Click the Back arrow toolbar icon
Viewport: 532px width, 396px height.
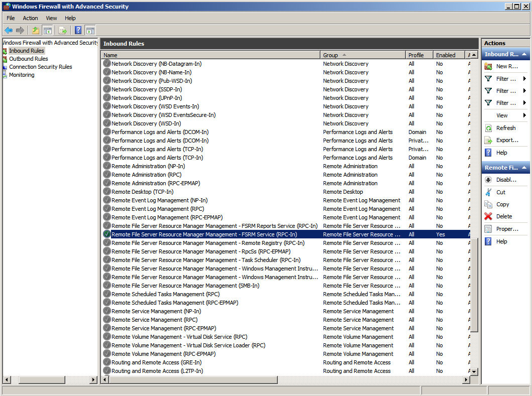coord(9,31)
